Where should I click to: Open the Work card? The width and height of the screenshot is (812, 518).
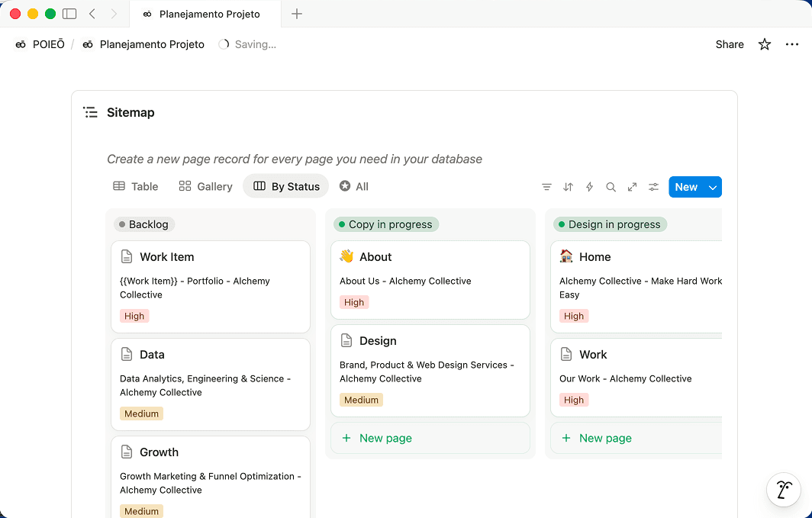point(636,378)
